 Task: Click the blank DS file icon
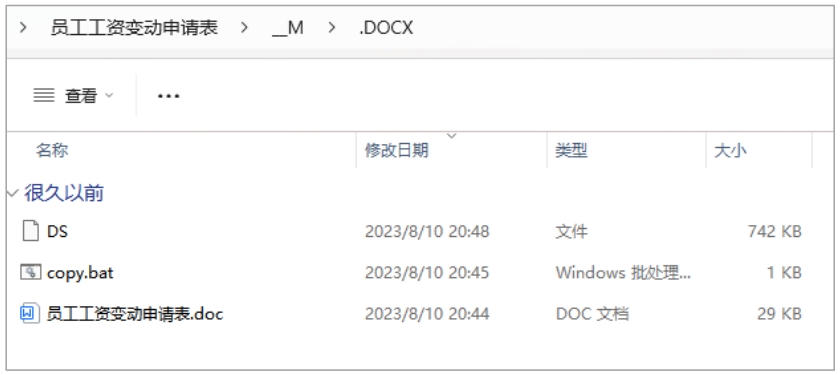[31, 231]
